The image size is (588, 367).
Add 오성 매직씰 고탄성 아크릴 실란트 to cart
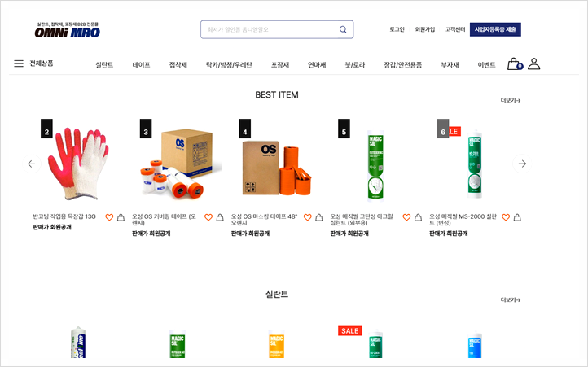(x=418, y=217)
